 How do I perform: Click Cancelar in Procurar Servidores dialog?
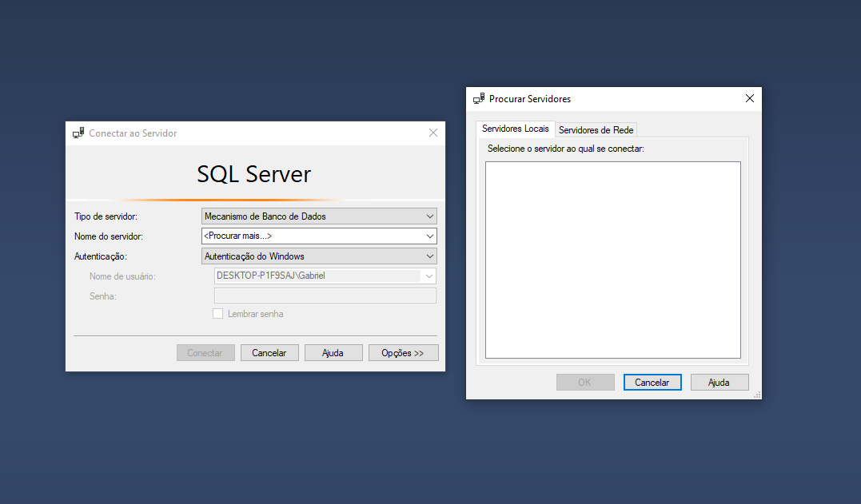tap(652, 383)
